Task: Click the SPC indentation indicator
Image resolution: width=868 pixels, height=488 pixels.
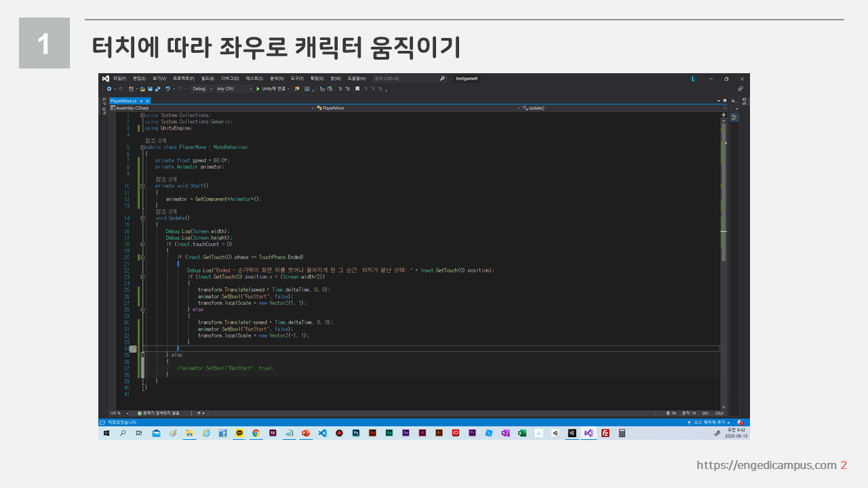Action: point(705,413)
